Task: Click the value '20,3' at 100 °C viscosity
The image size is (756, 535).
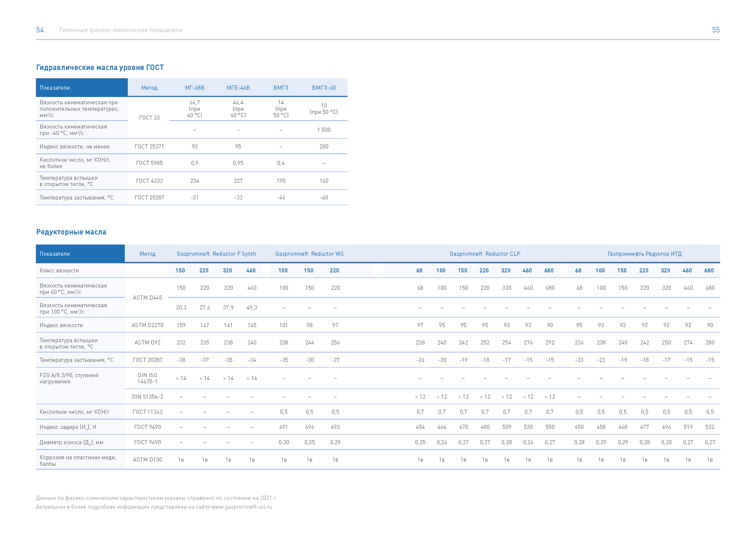Action: click(x=181, y=308)
